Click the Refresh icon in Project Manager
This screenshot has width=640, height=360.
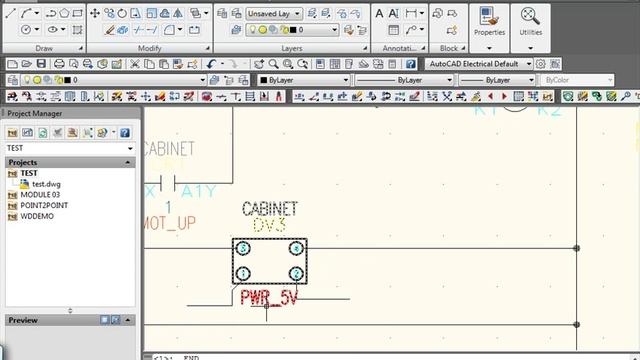[x=42, y=133]
